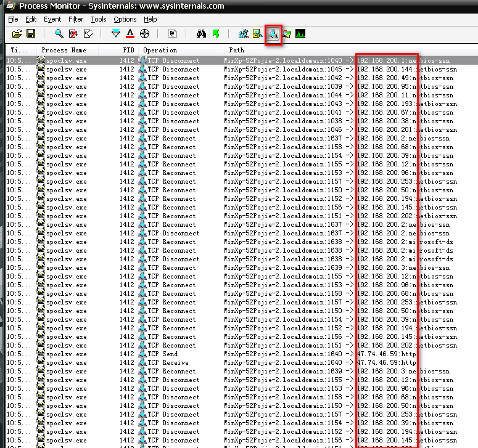Open the Highlight tool icon

[130, 33]
